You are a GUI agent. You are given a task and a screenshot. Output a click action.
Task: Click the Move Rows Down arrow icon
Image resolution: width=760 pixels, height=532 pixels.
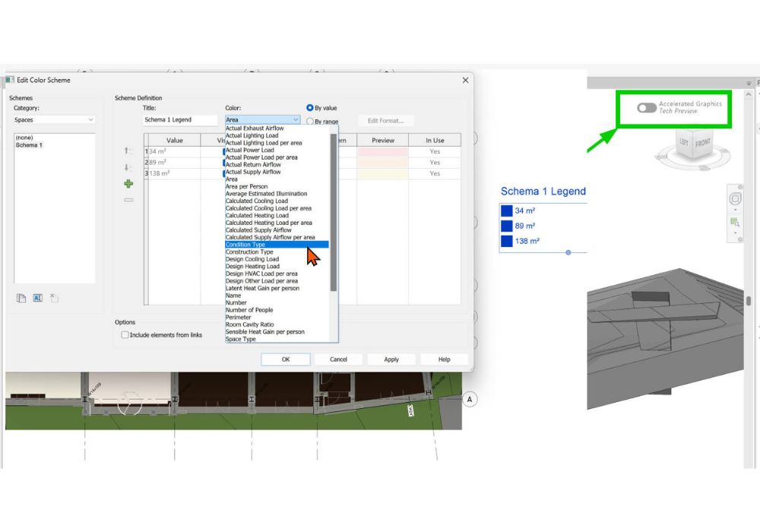click(128, 167)
